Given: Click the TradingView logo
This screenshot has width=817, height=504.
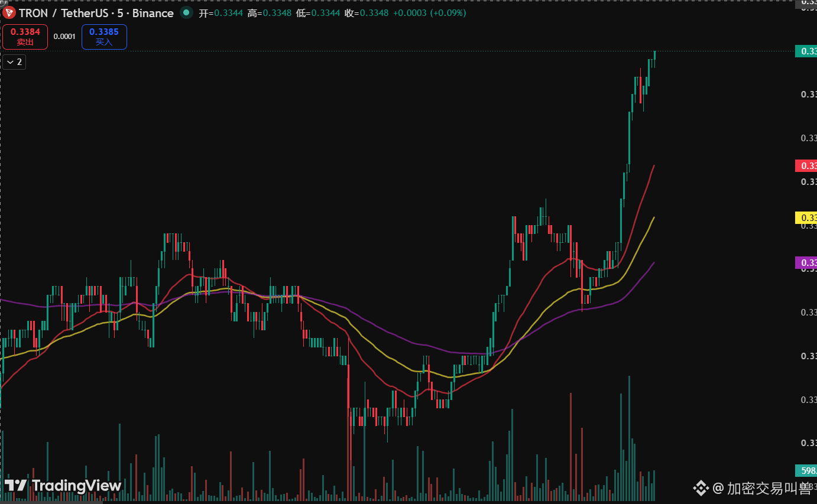Looking at the screenshot, I should pos(63,486).
